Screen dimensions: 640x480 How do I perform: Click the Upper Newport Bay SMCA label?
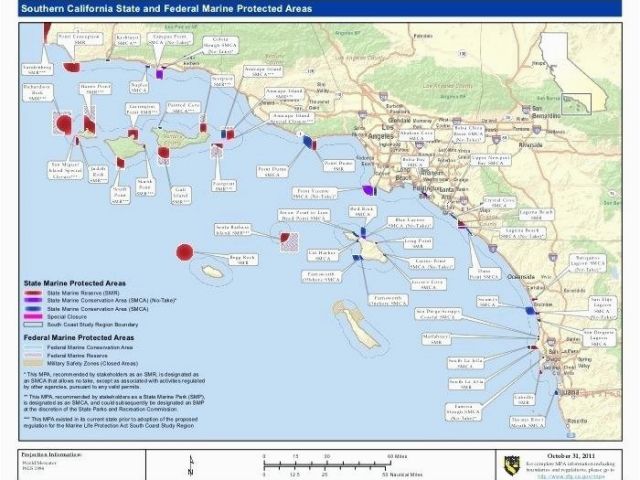490,160
